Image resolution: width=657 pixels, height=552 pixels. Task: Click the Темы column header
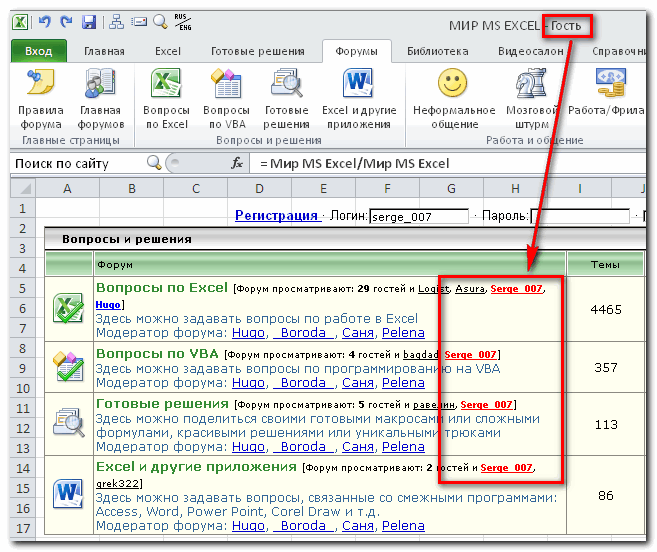pyautogui.click(x=605, y=264)
